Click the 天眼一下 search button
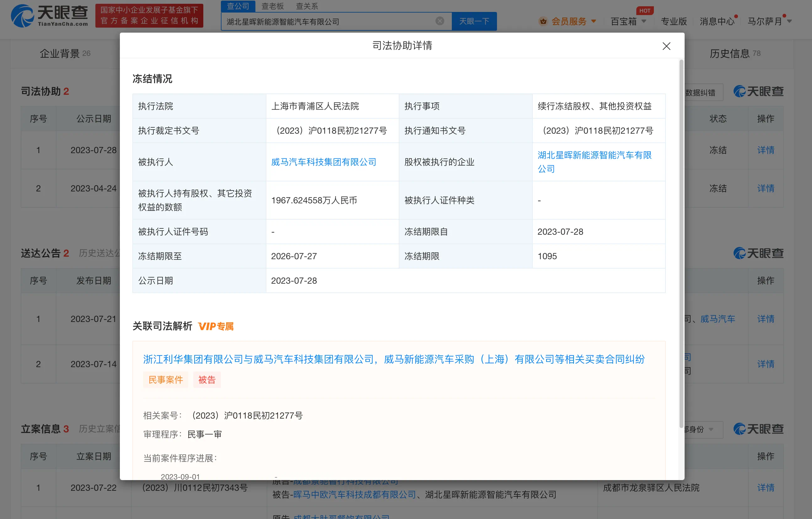Screen dimensions: 812x519 point(474,21)
